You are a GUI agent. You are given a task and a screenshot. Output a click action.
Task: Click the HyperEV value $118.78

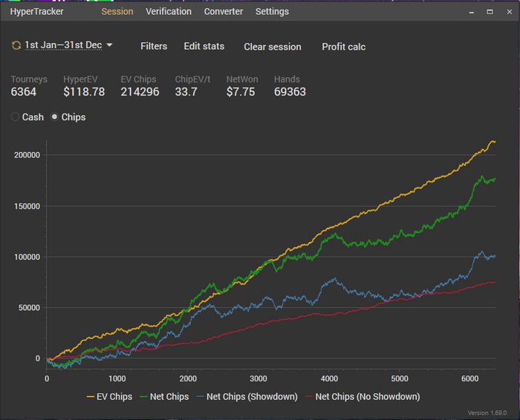pos(84,92)
